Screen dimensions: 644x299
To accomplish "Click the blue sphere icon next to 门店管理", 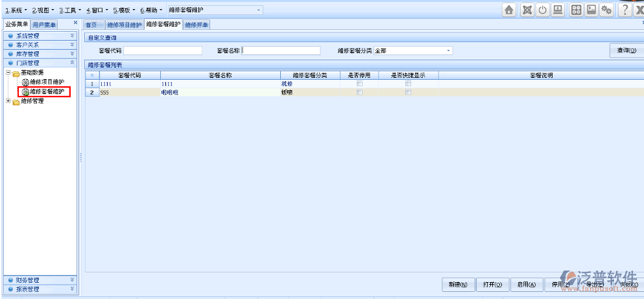I will tap(10, 63).
